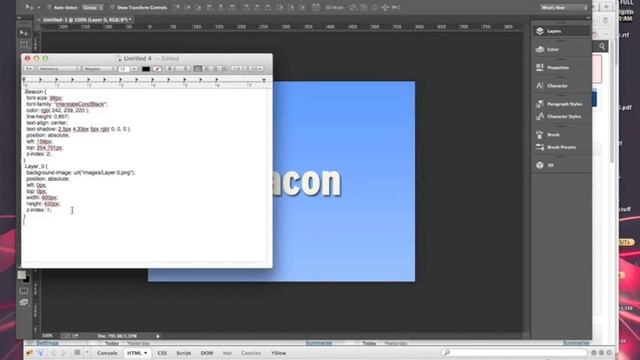Switch to the DOM tab in Firebug

[x=207, y=353]
